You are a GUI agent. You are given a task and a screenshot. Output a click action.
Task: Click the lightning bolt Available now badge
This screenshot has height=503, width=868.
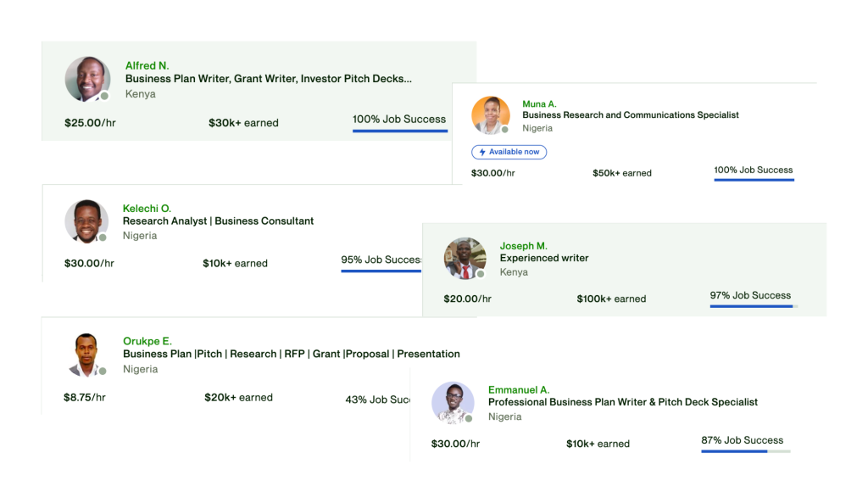pyautogui.click(x=509, y=152)
